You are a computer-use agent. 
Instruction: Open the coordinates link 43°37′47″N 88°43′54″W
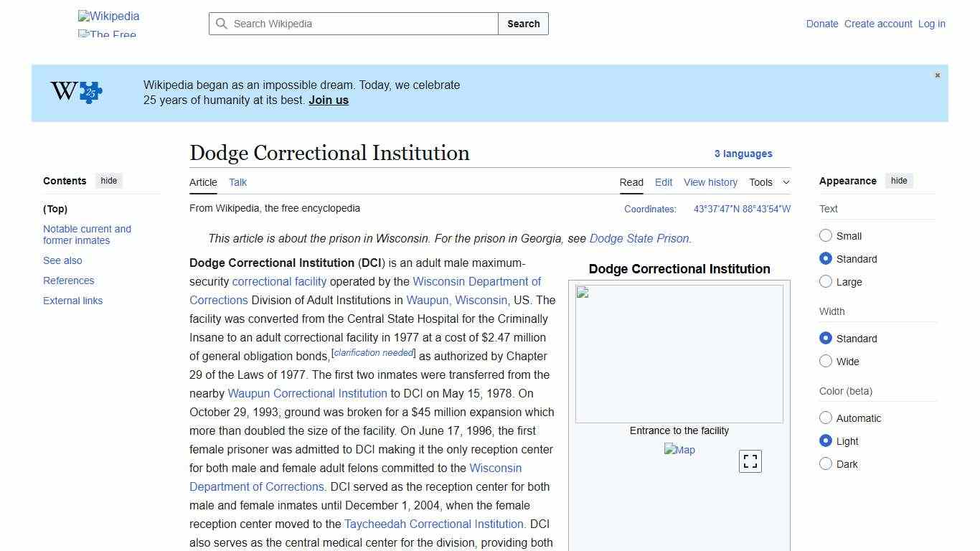741,209
